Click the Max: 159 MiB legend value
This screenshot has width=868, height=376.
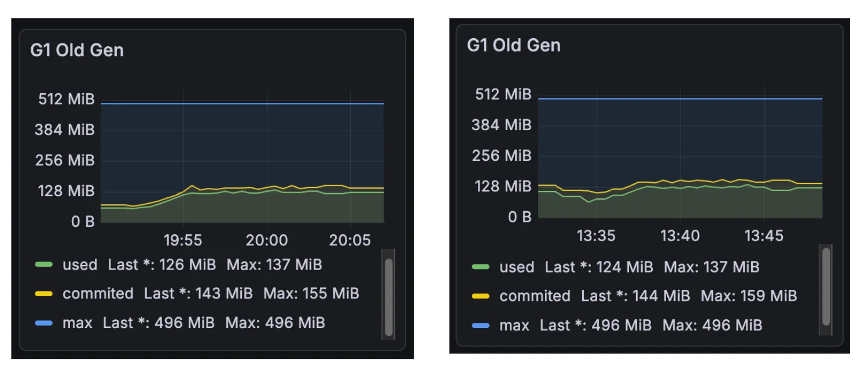(x=749, y=296)
